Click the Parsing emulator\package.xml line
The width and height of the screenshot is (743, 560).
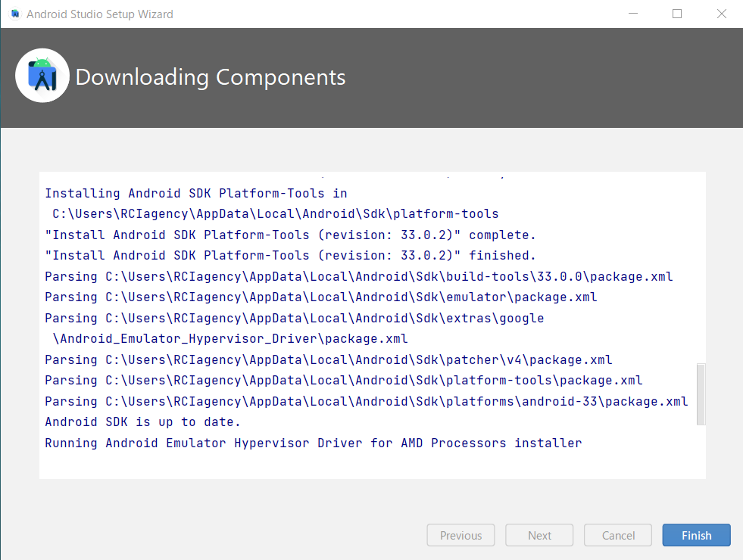click(321, 297)
